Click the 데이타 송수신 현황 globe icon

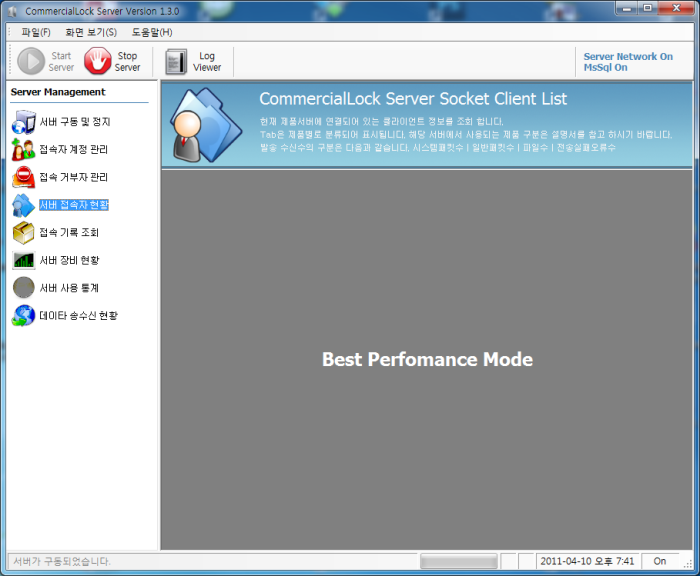click(x=23, y=316)
